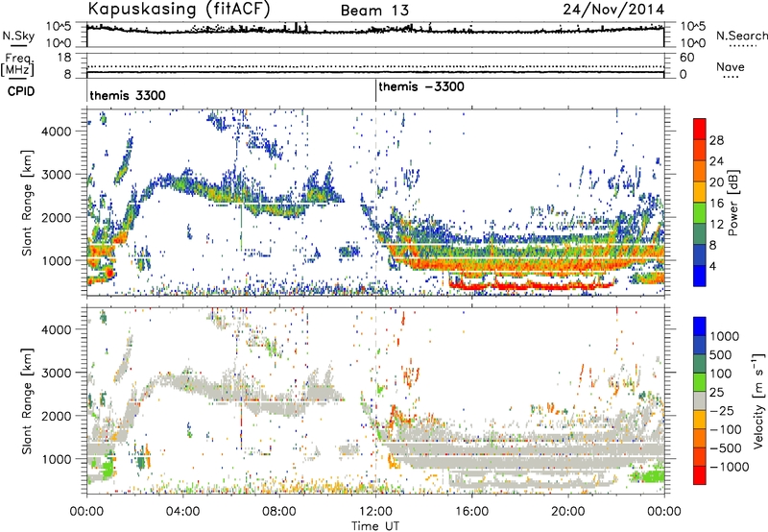This screenshot has height=532, width=768.
Task: Click the bright green patch at velocity panel's right edge
Action: tap(649, 476)
